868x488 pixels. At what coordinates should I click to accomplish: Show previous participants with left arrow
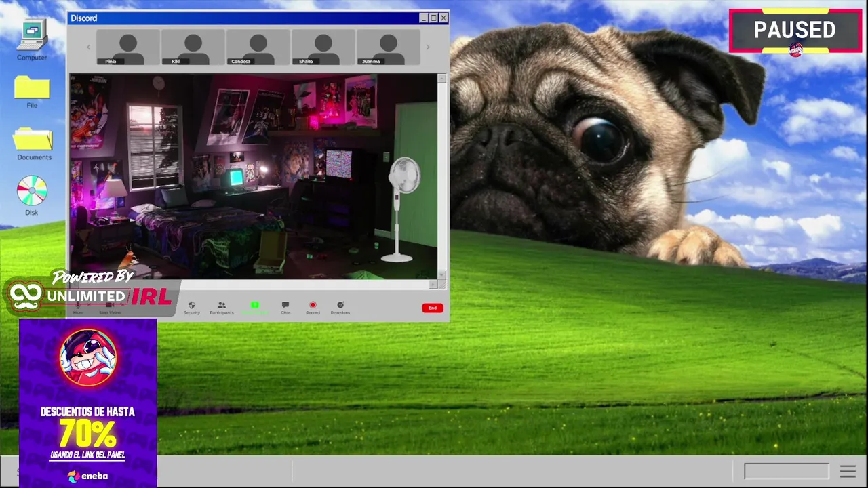pos(88,47)
